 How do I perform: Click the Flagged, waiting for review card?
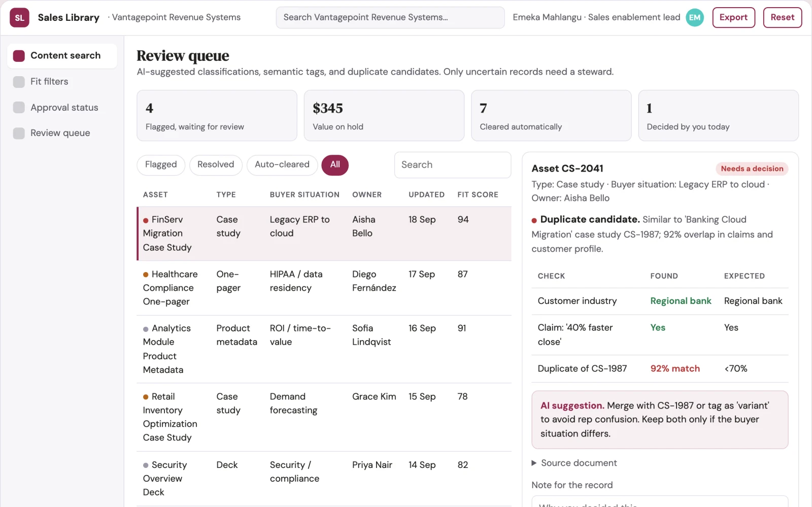(x=217, y=116)
